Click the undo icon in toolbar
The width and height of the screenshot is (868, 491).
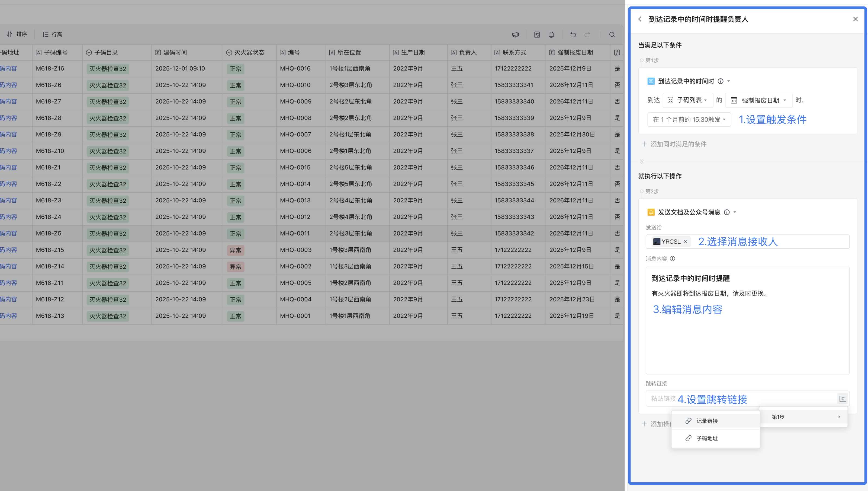573,34
